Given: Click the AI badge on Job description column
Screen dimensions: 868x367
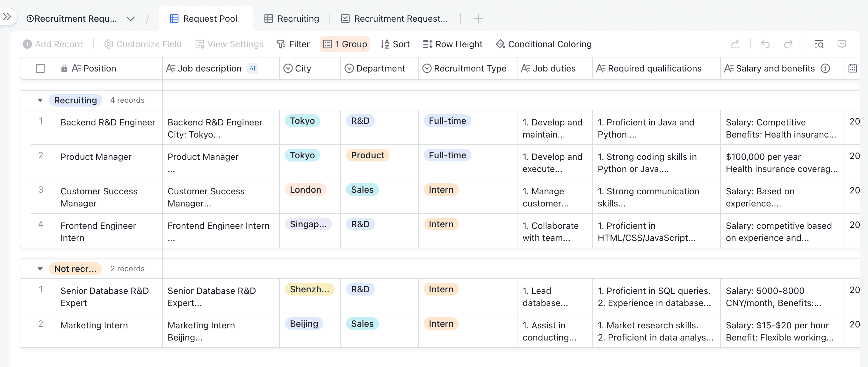Looking at the screenshot, I should (x=252, y=69).
